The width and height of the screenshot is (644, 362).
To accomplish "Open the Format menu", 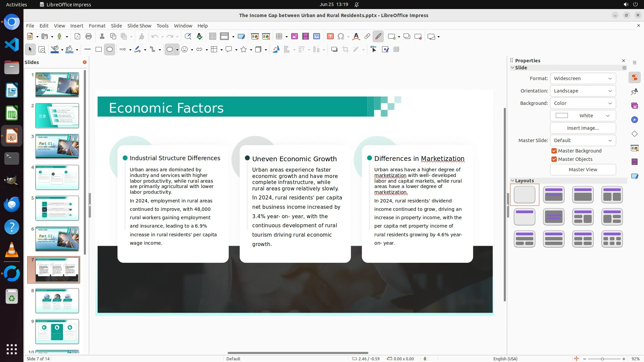I will (97, 26).
